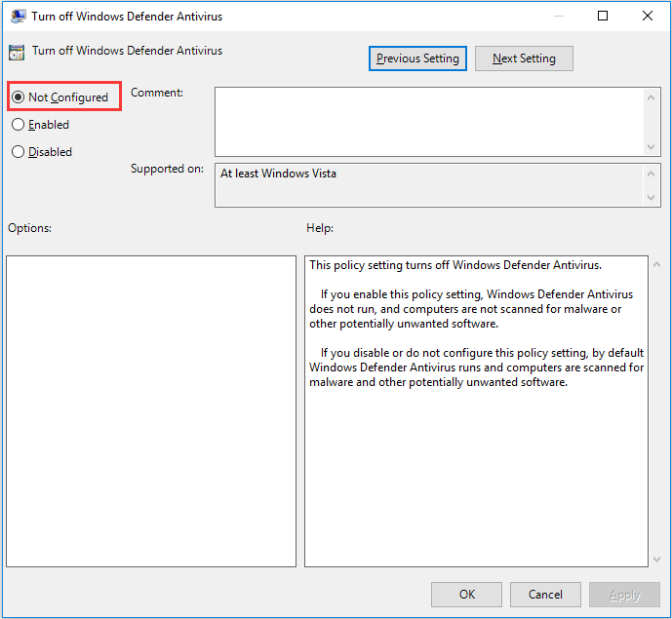
Task: Click the Supported on scroll up arrow
Action: (651, 174)
